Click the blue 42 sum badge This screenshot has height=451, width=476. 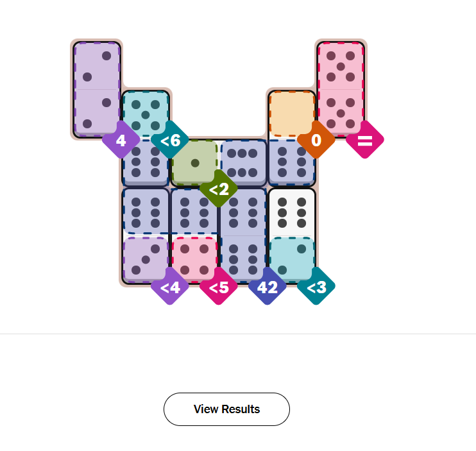(x=267, y=286)
